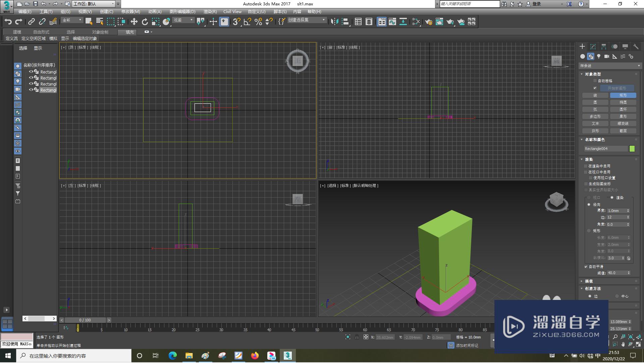644x363 pixels.
Task: Switch to Lights creation category
Action: tap(599, 56)
